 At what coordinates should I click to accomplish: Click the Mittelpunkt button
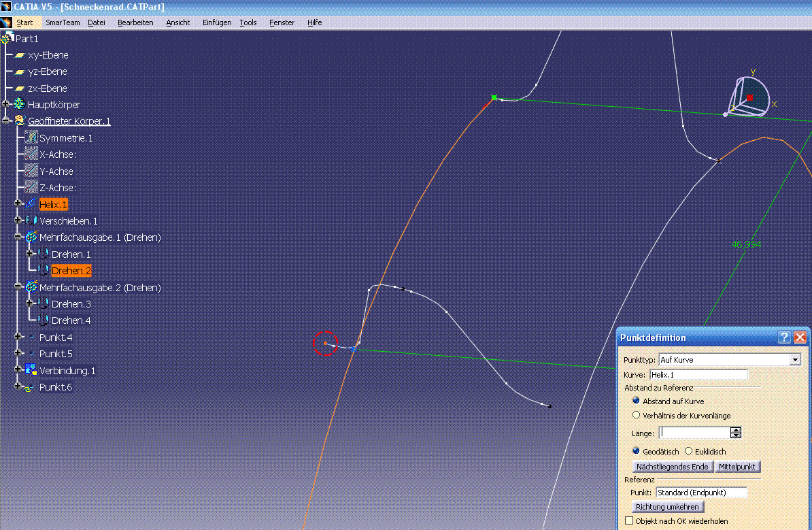click(737, 467)
